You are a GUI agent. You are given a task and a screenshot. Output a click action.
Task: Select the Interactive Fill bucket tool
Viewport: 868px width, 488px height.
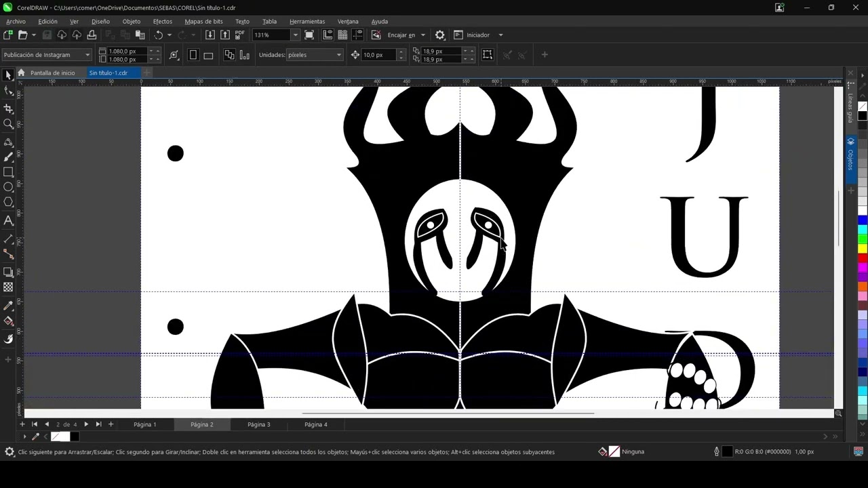pos(8,321)
